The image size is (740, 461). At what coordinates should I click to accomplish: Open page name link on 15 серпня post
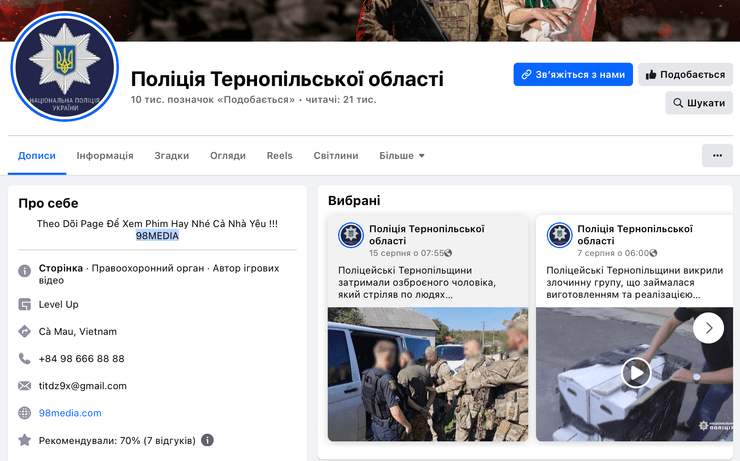click(427, 235)
